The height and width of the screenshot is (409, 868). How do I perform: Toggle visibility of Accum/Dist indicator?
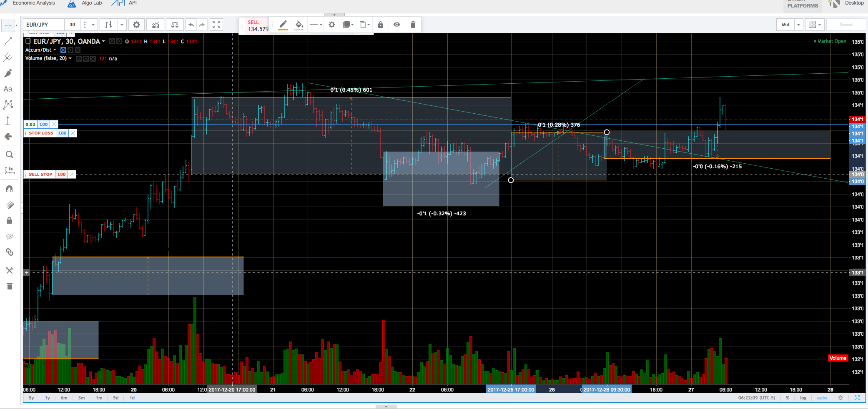(63, 50)
